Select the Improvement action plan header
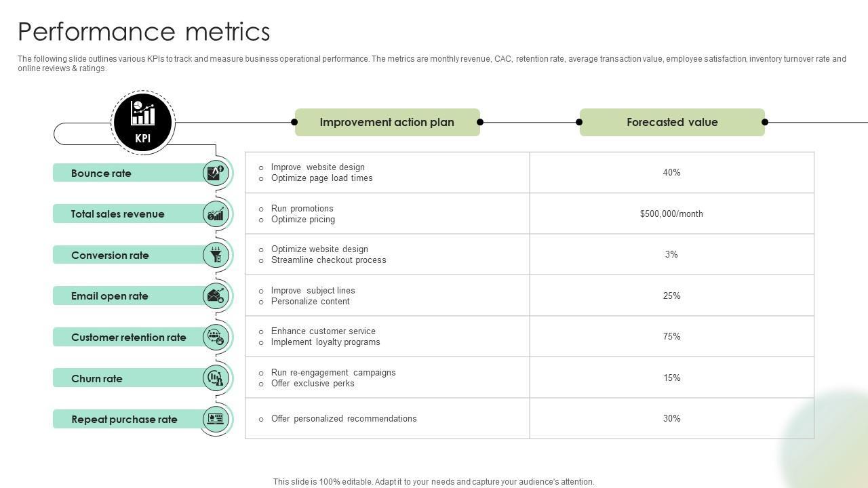Viewport: 868px width, 488px height. pyautogui.click(x=387, y=122)
